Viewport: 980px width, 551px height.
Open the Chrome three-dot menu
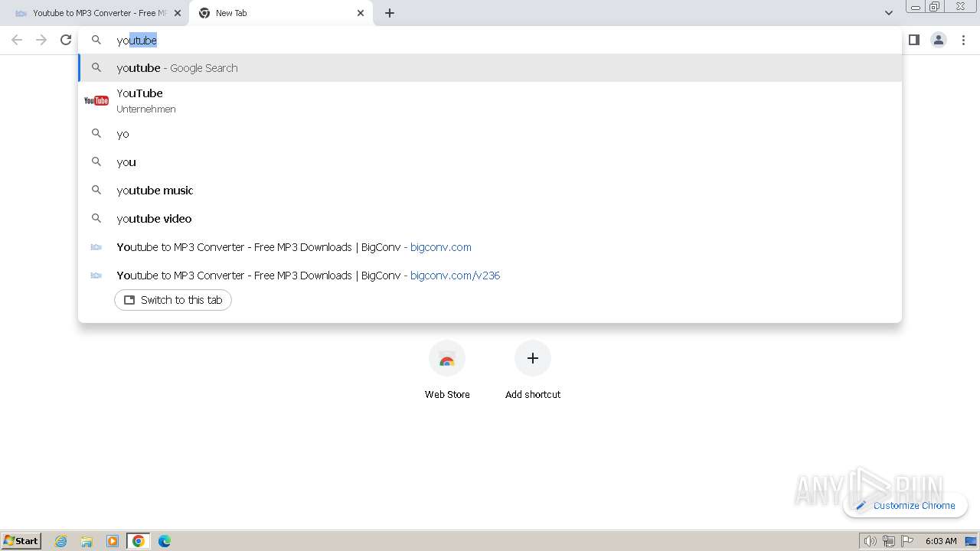963,40
